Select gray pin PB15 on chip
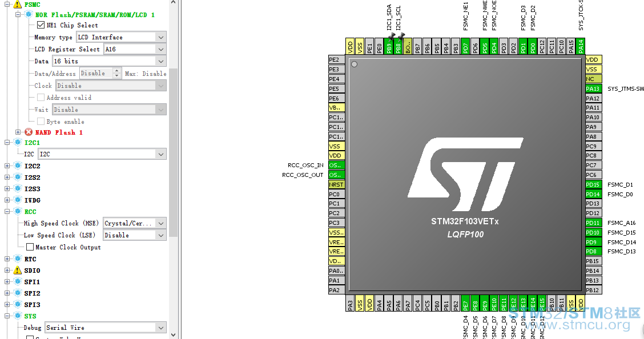This screenshot has height=339, width=644. [594, 261]
